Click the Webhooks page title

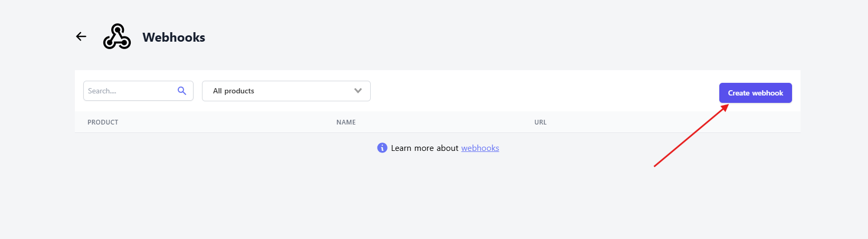tap(173, 37)
